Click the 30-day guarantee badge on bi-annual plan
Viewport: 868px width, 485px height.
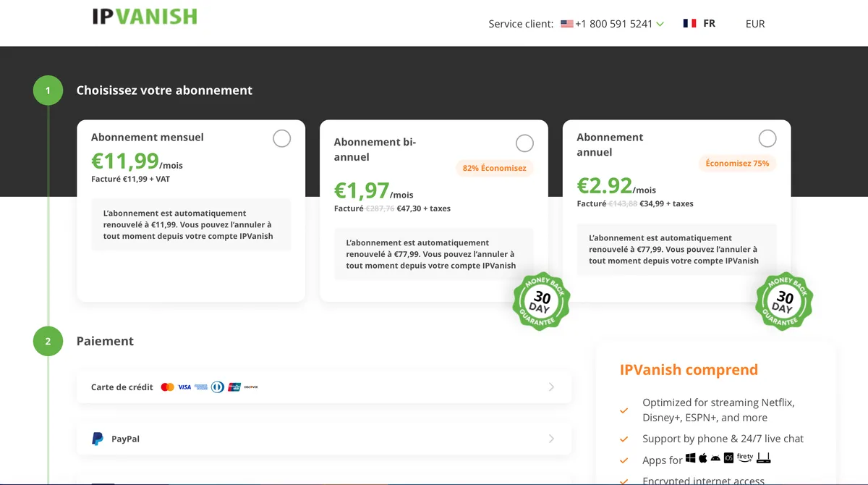coord(541,302)
